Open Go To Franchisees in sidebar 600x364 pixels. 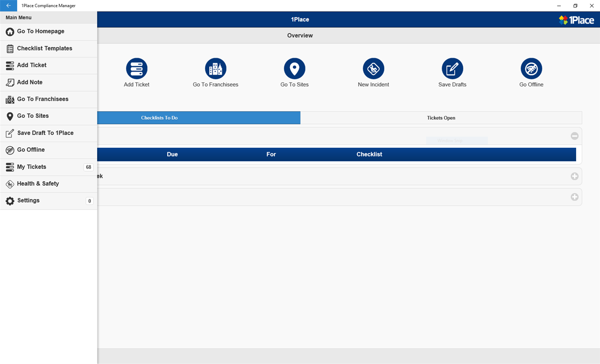pos(49,99)
